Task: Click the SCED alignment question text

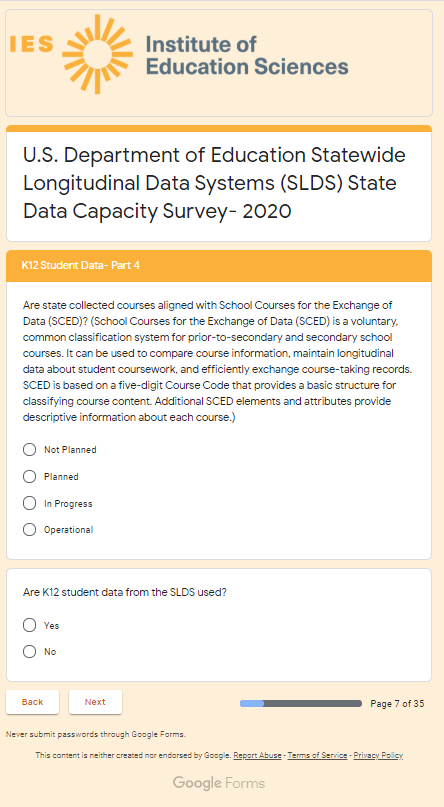Action: pos(211,361)
